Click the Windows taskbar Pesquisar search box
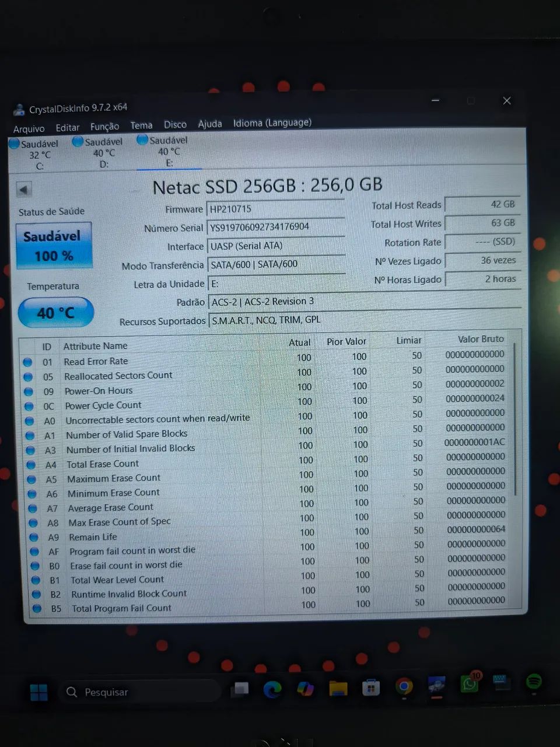This screenshot has width=560, height=747. [x=140, y=692]
